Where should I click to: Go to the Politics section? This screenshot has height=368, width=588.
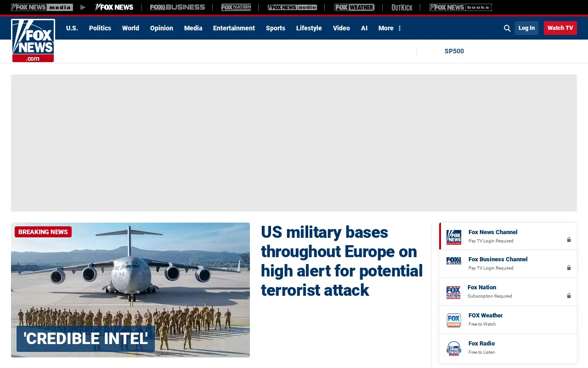click(100, 28)
